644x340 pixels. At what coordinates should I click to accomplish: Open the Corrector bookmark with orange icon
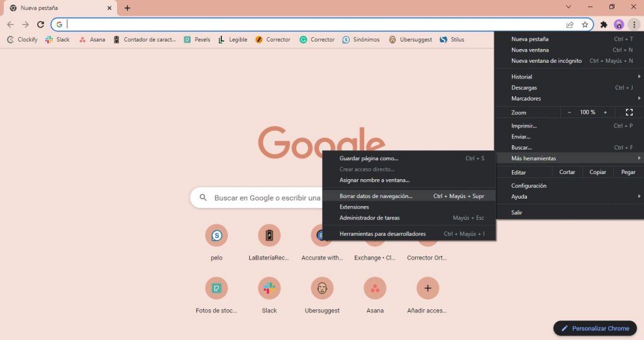point(273,40)
